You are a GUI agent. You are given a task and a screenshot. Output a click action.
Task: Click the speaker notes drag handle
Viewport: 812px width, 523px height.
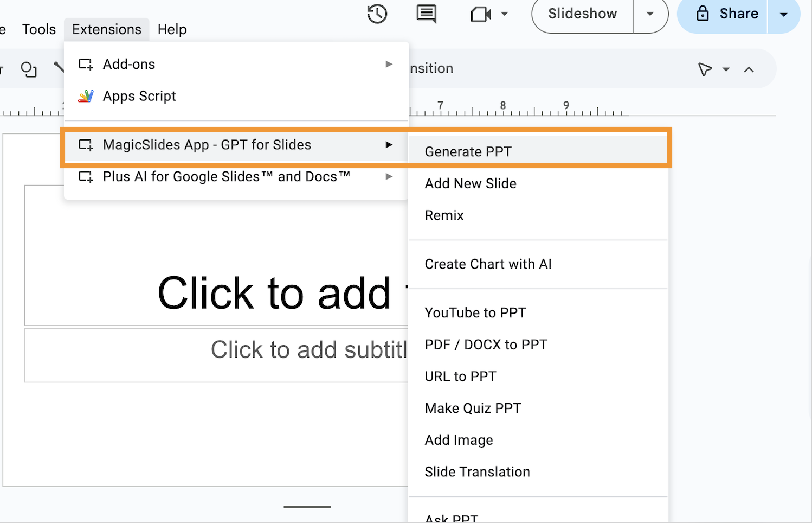(307, 507)
